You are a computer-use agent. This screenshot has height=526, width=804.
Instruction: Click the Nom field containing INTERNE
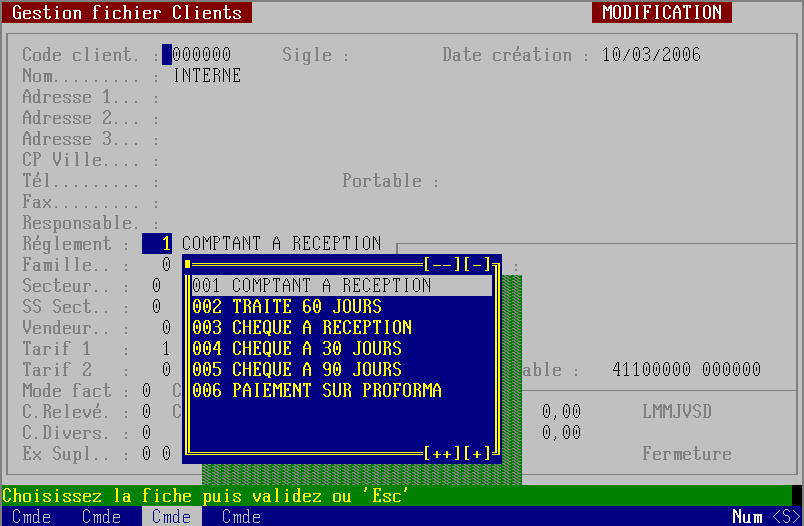coord(207,76)
